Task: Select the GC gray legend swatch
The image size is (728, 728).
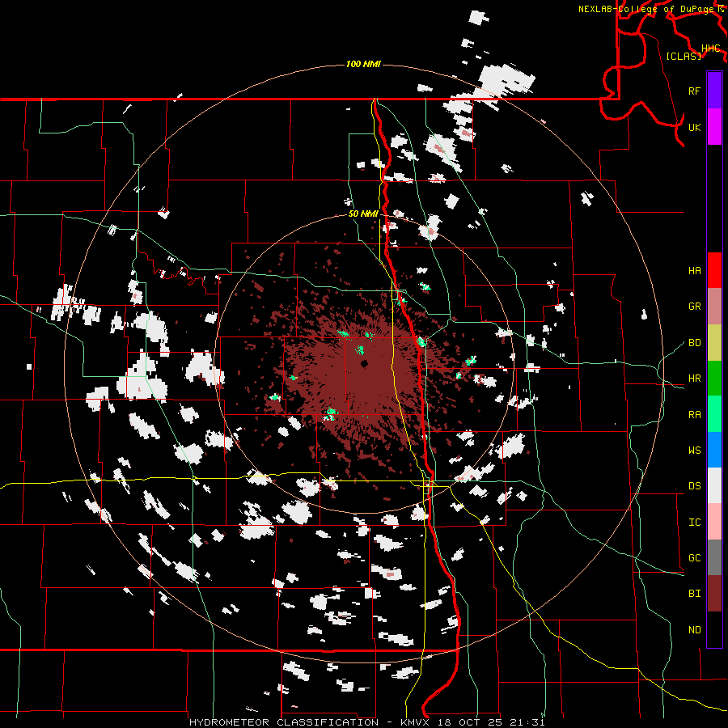Action: 714,557
